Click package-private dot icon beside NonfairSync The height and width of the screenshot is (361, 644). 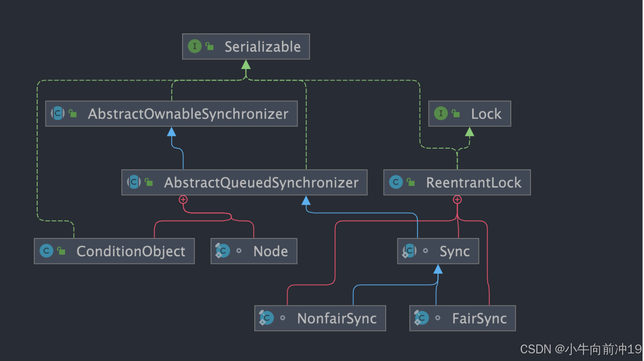click(283, 318)
